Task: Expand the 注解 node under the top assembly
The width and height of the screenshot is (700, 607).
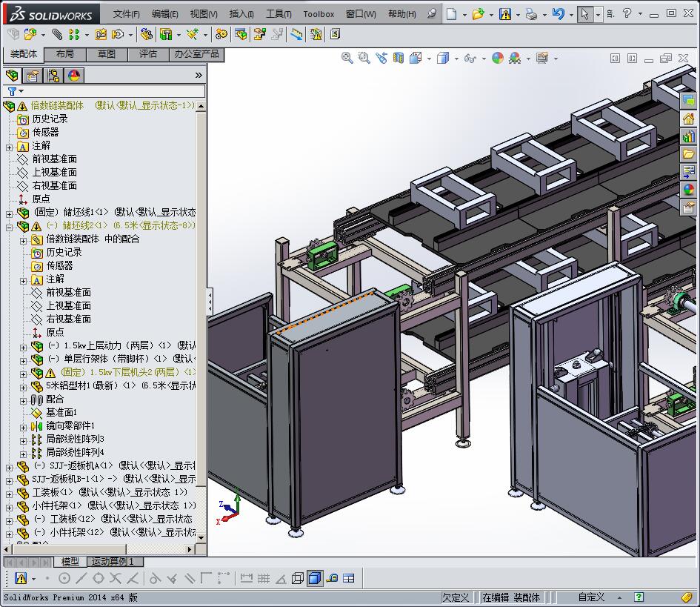Action: coord(10,146)
